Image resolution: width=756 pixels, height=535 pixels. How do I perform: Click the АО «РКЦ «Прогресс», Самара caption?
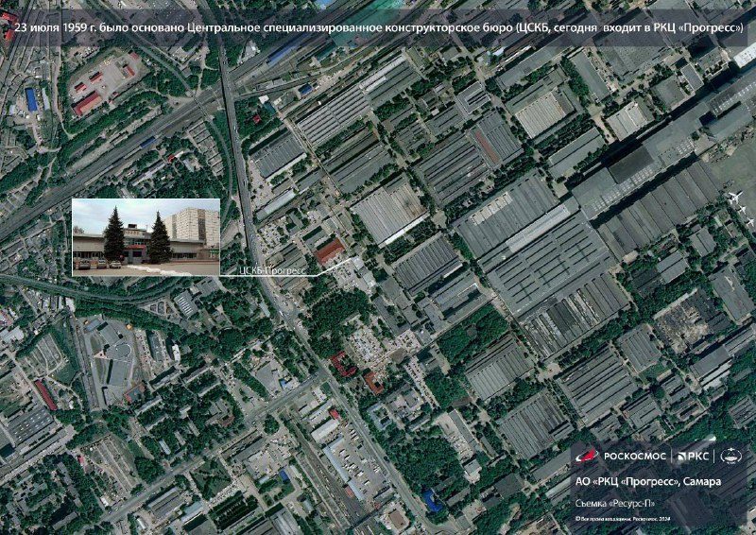(x=648, y=482)
